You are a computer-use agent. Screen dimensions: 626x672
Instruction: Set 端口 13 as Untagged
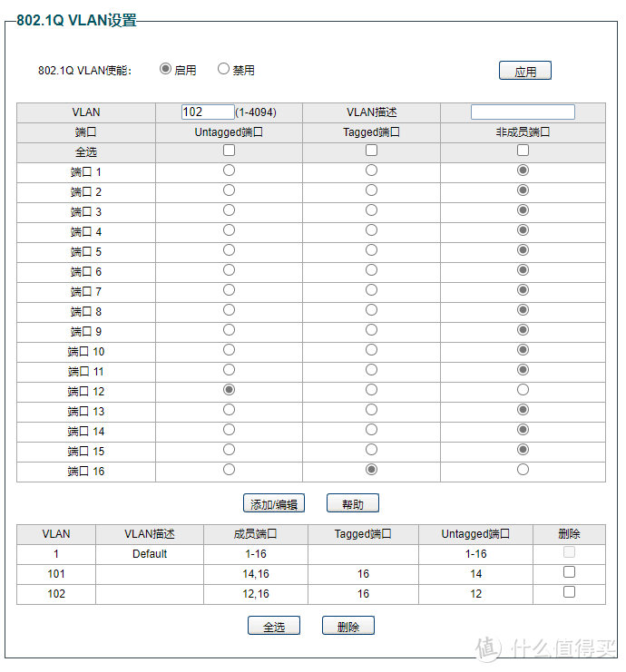coord(229,410)
